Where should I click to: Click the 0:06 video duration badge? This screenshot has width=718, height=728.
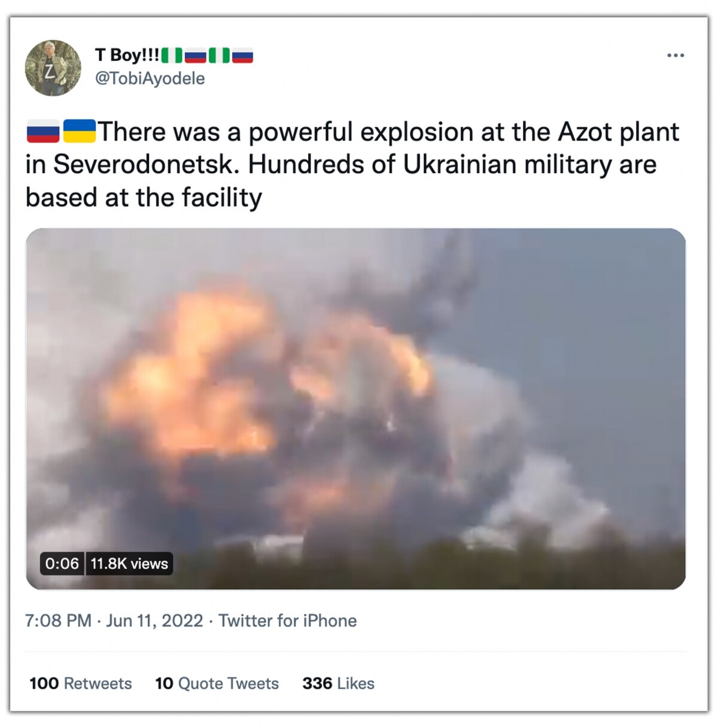pos(62,563)
